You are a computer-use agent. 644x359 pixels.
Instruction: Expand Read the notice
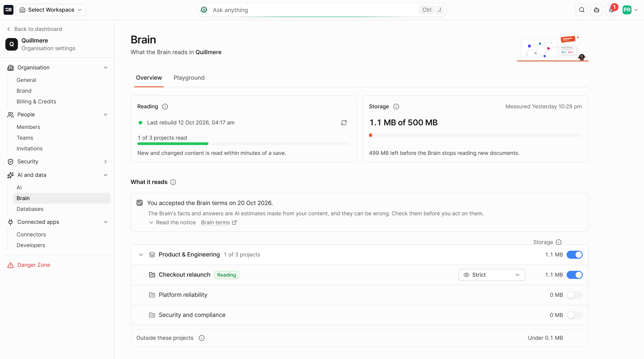172,222
